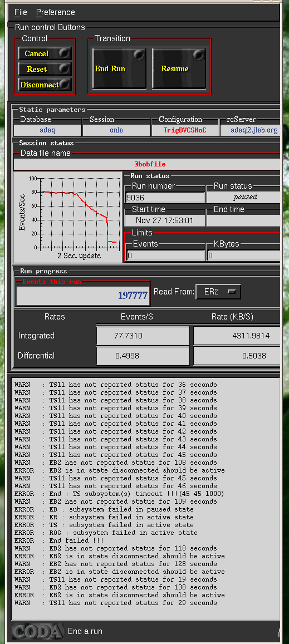Click the KBytes limit input field
This screenshot has width=289, height=644.
(x=243, y=255)
